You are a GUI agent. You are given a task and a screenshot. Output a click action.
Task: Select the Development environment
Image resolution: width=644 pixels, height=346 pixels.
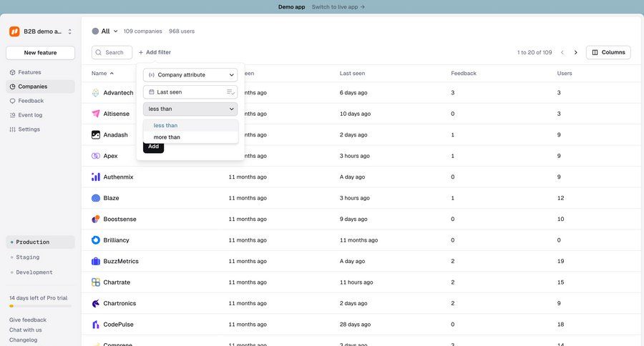[40, 272]
